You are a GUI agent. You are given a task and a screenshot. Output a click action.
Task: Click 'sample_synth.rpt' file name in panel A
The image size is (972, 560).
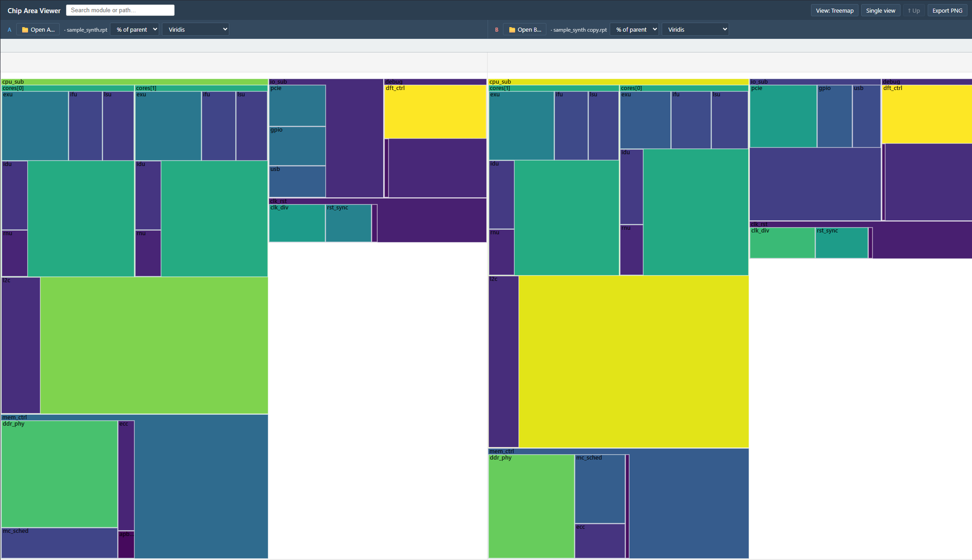(x=87, y=30)
